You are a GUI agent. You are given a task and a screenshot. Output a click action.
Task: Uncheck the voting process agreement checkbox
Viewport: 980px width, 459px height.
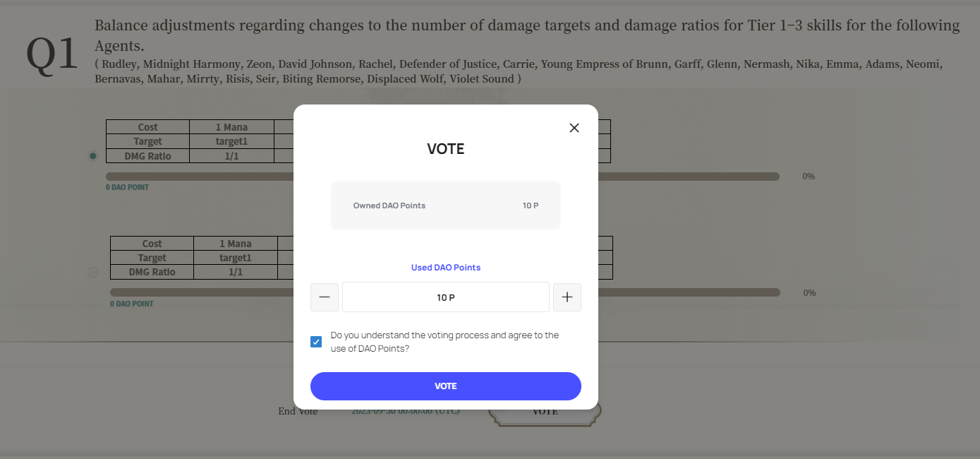pyautogui.click(x=316, y=342)
